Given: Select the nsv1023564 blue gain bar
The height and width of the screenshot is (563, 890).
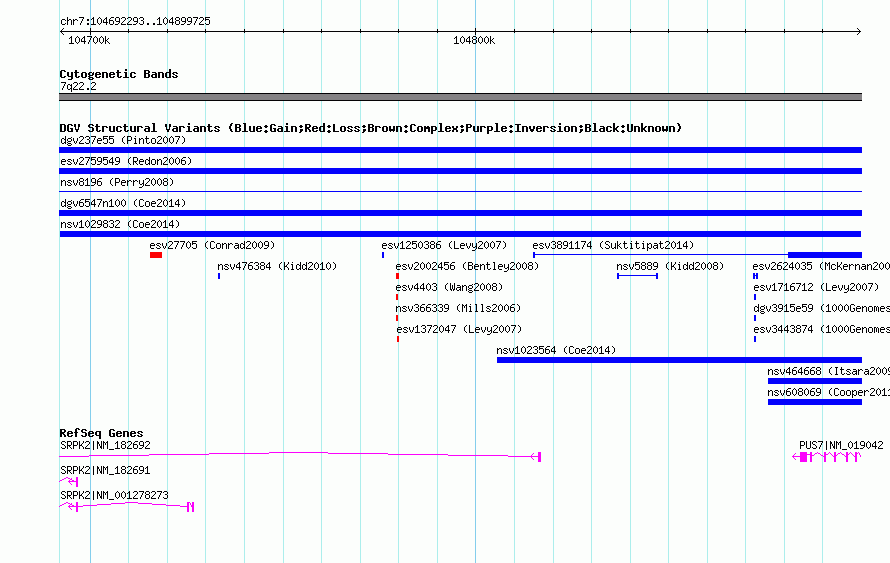Looking at the screenshot, I should [679, 360].
